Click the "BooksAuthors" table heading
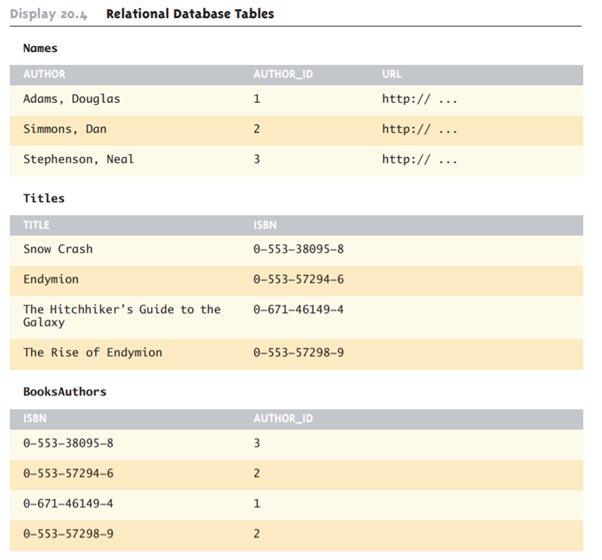Screen dimensions: 602x560 point(64,392)
